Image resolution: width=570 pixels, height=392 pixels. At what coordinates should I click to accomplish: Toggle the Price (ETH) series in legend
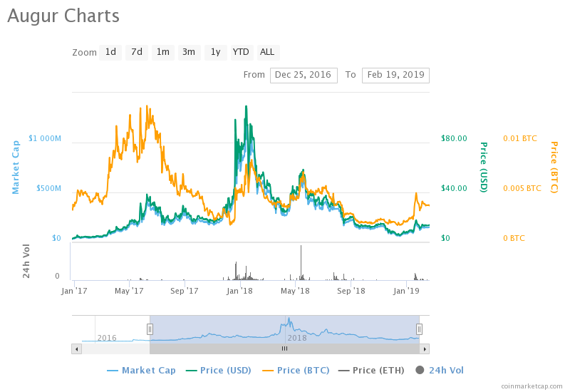coord(371,371)
